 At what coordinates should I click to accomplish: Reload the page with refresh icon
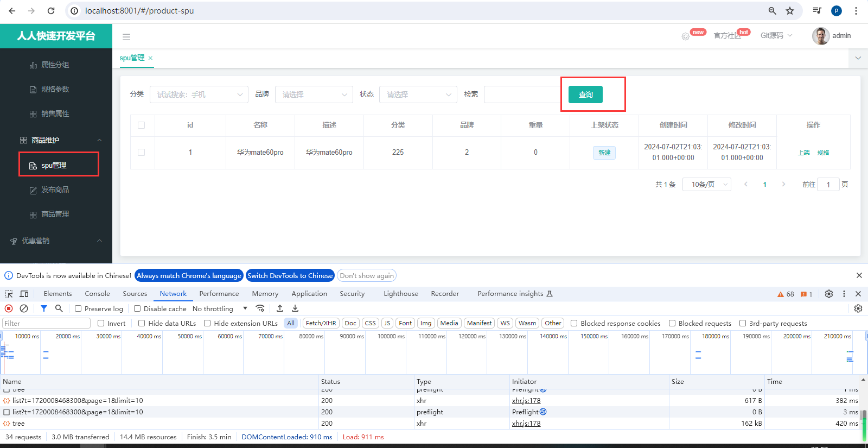[51, 11]
